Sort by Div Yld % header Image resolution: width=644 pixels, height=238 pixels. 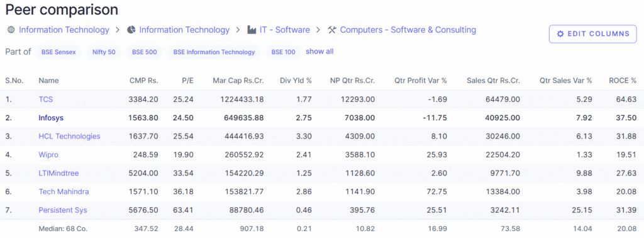click(x=296, y=81)
